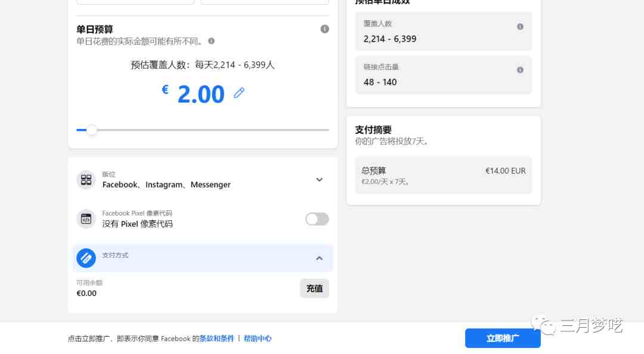Click the 版位 placements grid icon
This screenshot has width=644, height=354.
pos(86,180)
